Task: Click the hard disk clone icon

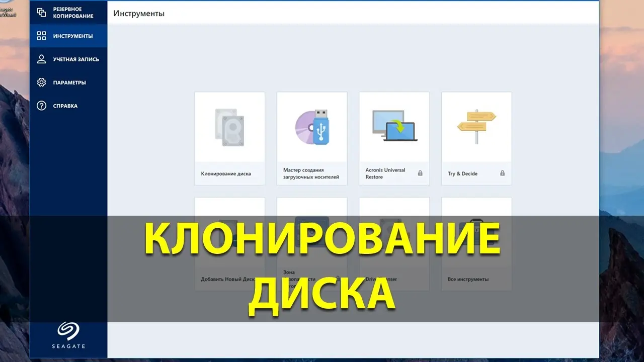Action: (x=229, y=127)
